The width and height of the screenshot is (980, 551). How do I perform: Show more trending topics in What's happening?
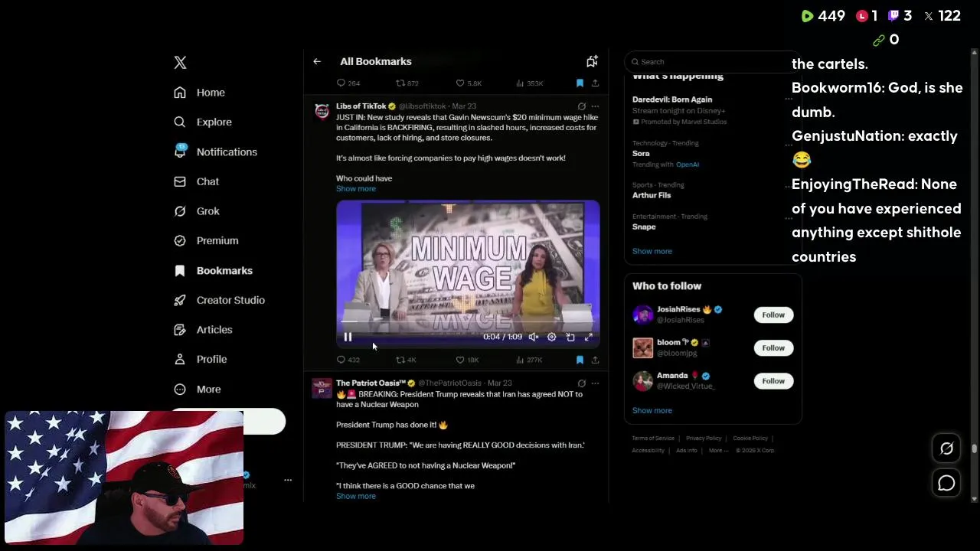click(652, 251)
